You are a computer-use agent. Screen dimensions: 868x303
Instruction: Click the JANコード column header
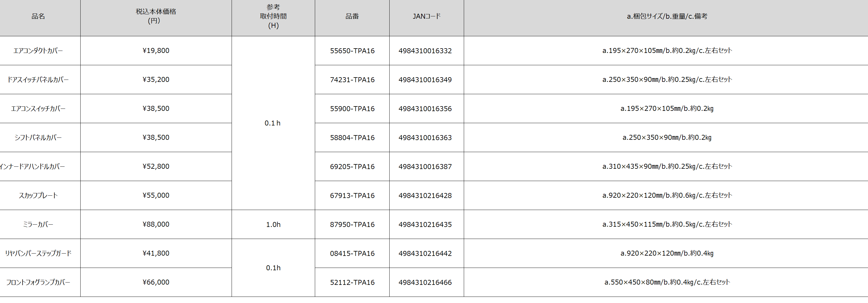click(x=426, y=16)
